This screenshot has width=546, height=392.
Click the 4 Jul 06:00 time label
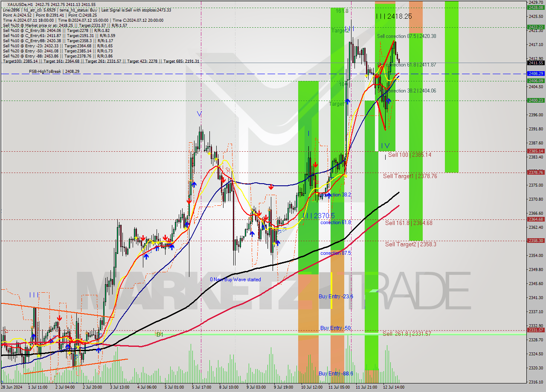[x=147, y=387]
